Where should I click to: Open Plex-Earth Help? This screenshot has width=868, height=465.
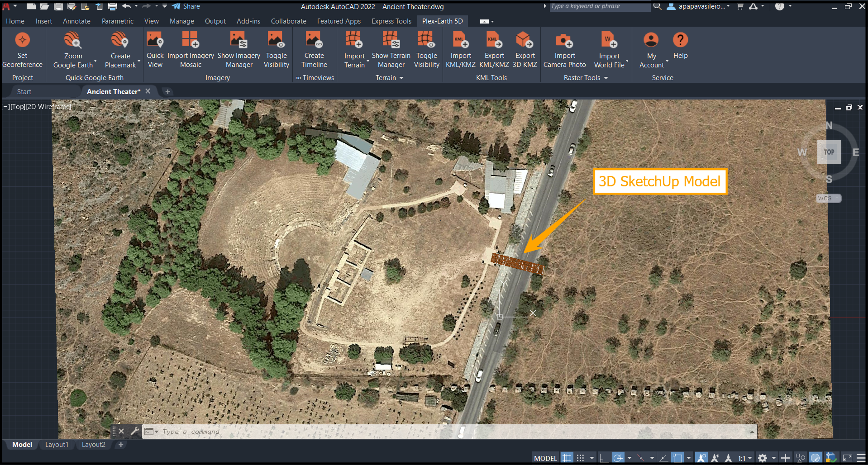(680, 46)
